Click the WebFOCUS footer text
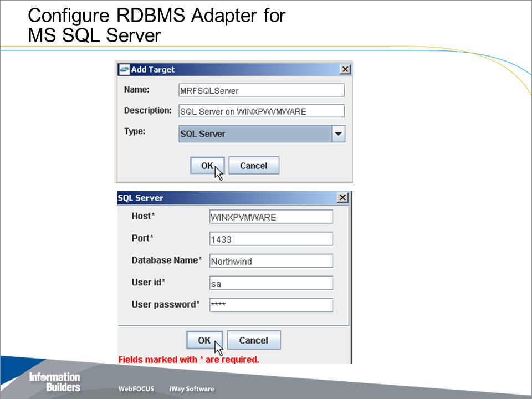The height and width of the screenshot is (399, 532). point(136,389)
